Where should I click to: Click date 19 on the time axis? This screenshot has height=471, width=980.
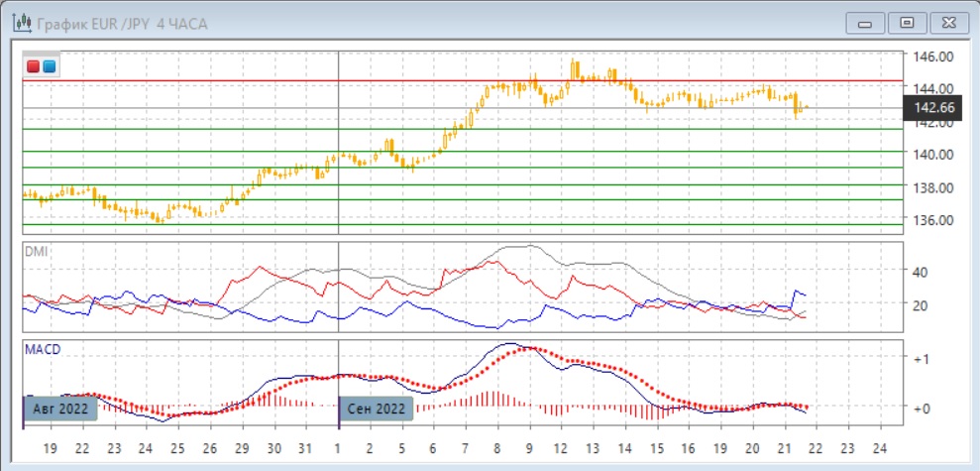(x=51, y=448)
